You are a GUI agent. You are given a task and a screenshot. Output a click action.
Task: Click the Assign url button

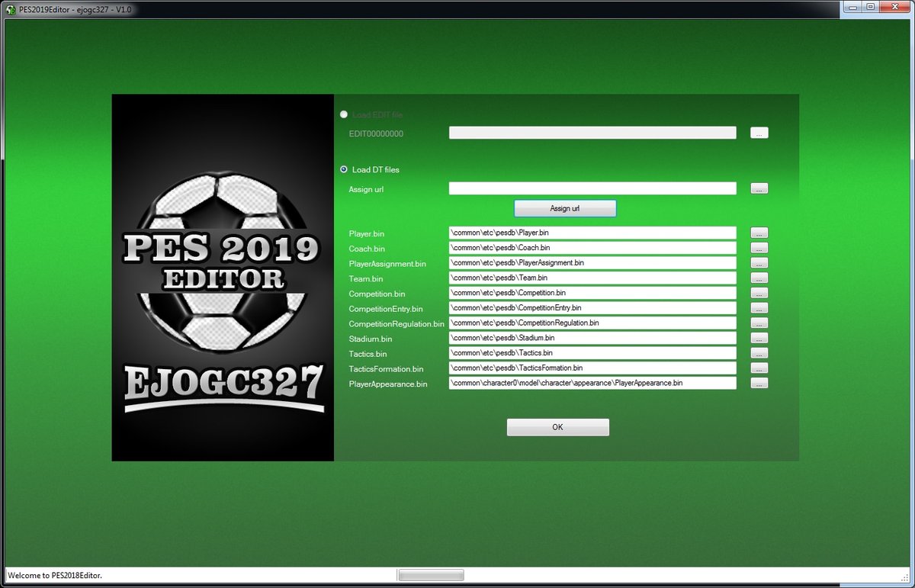pyautogui.click(x=565, y=208)
